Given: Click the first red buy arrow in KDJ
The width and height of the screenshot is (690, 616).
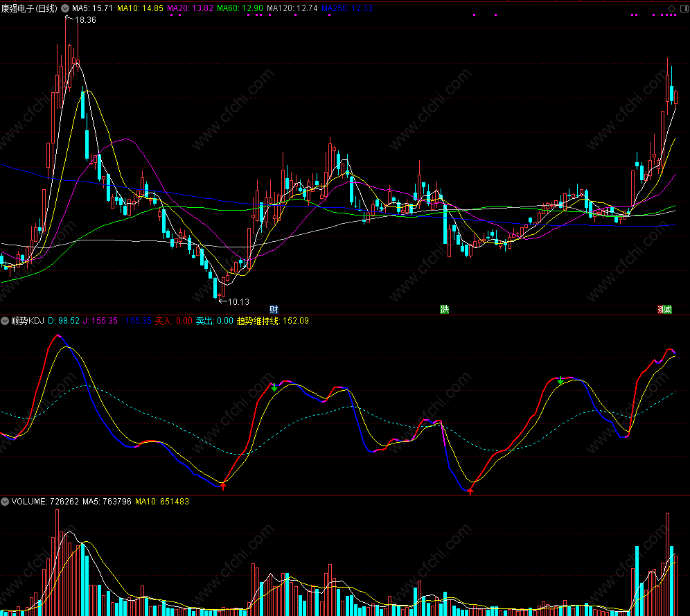Looking at the screenshot, I should pos(223,486).
